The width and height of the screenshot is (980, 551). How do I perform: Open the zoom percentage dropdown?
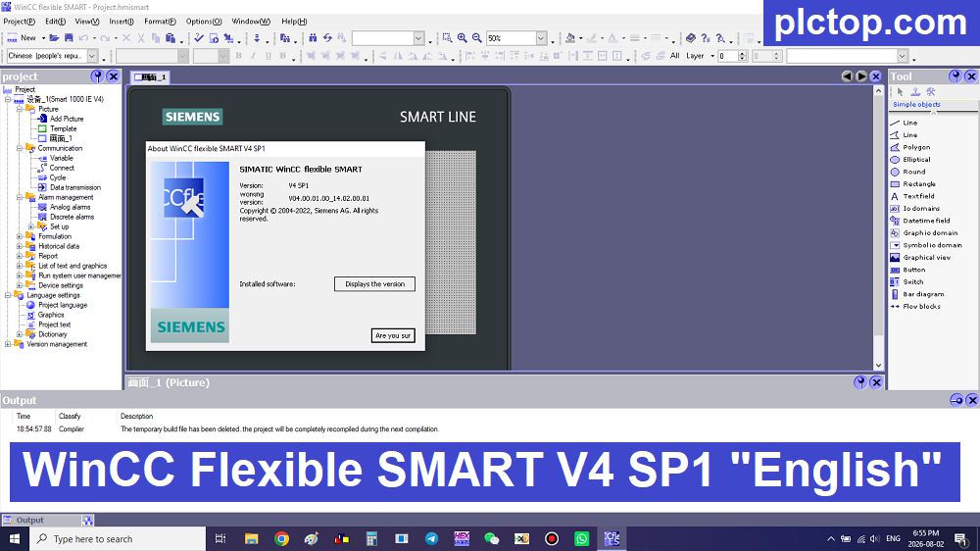point(541,38)
